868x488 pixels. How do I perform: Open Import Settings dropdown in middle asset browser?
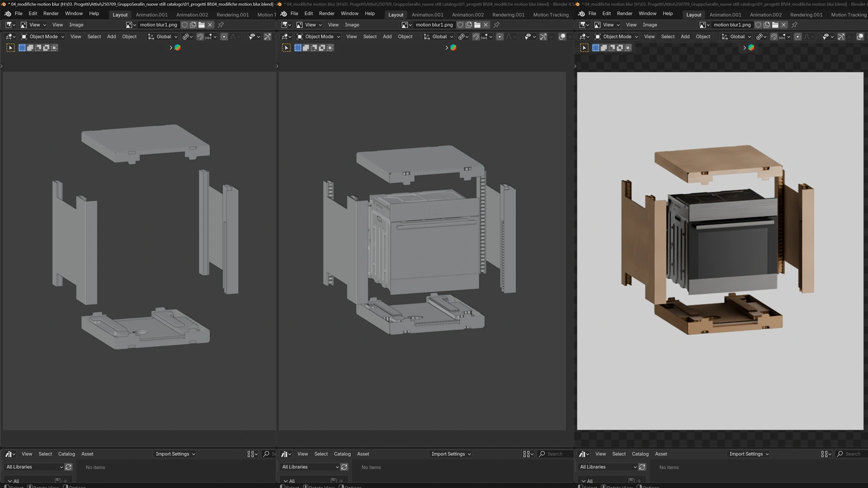coord(451,454)
